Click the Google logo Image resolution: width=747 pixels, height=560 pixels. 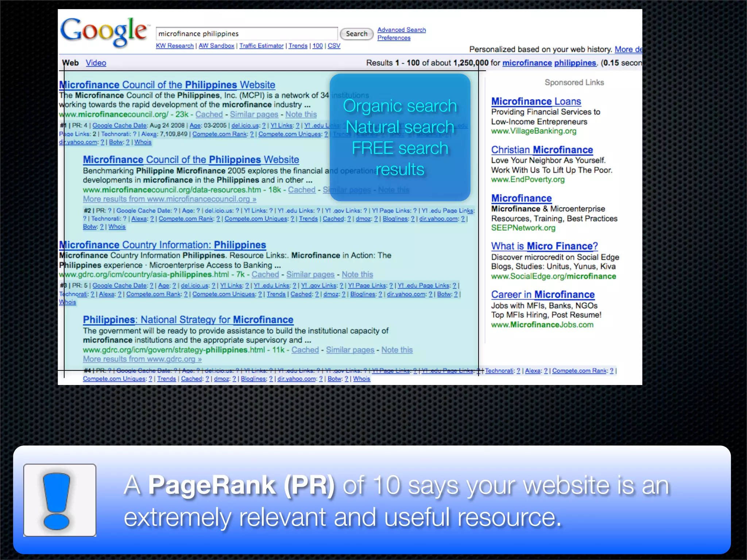tap(105, 32)
